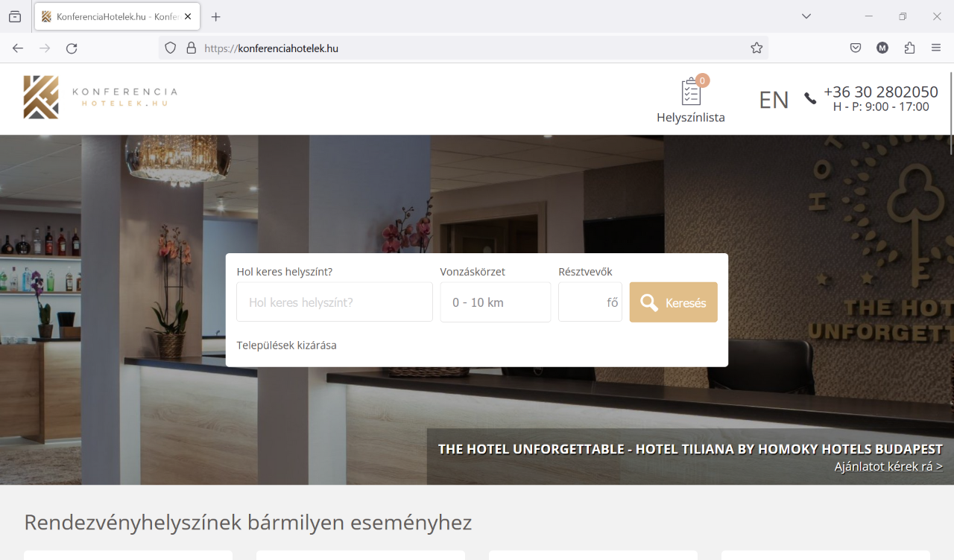Open the Vonzáskörzet 0 - 10 km dropdown
The image size is (954, 560).
coord(496,302)
